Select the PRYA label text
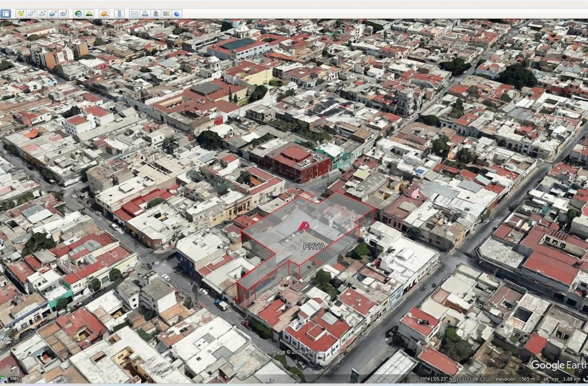This screenshot has height=386, width=588. [314, 247]
